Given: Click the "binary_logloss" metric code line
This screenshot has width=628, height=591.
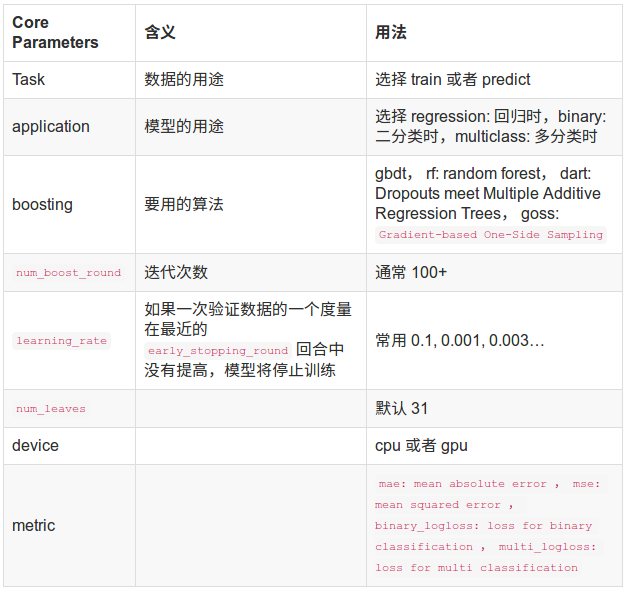Looking at the screenshot, I should click(x=484, y=526).
